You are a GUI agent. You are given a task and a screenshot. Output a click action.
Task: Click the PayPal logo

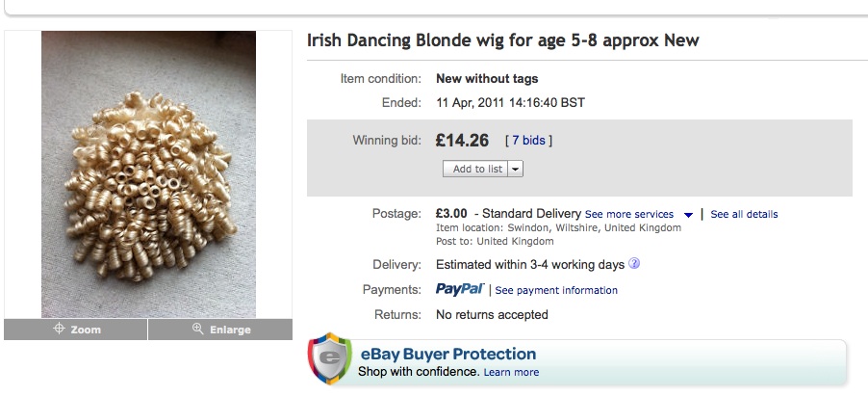[x=460, y=289]
